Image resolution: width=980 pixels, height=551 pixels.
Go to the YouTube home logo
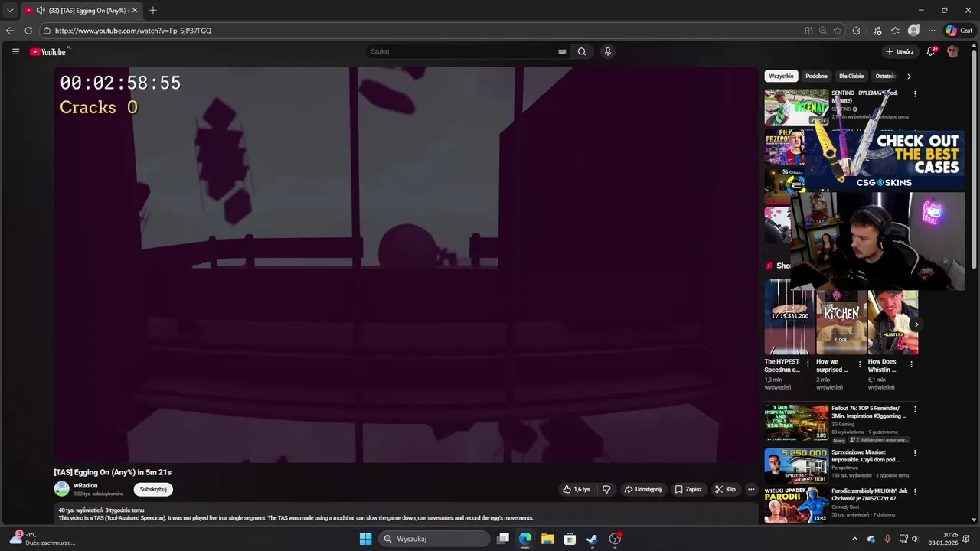click(47, 51)
